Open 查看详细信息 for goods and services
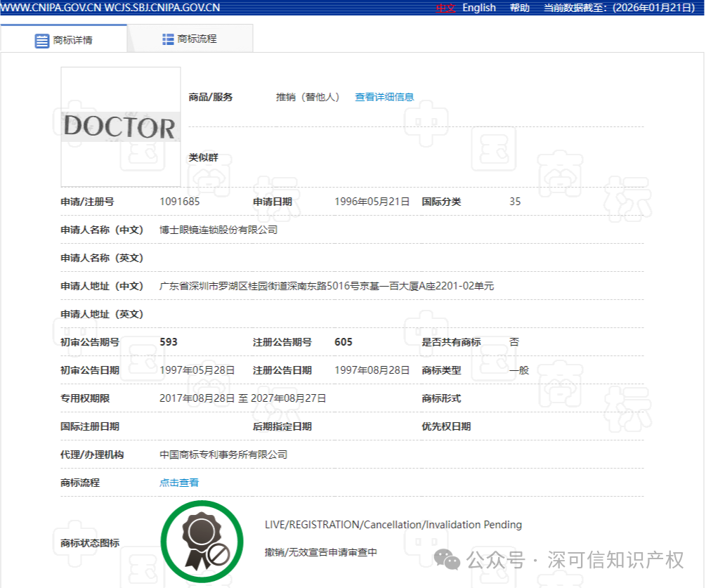 pos(384,97)
